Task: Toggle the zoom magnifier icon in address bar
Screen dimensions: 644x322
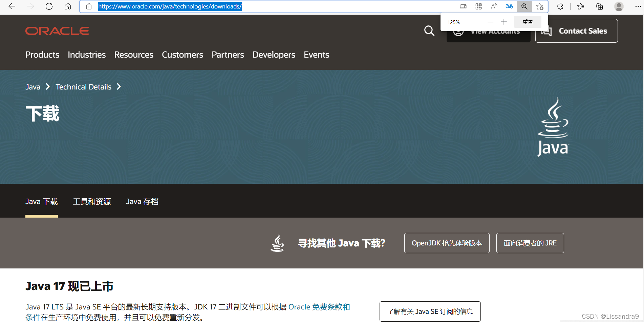Action: coord(524,6)
